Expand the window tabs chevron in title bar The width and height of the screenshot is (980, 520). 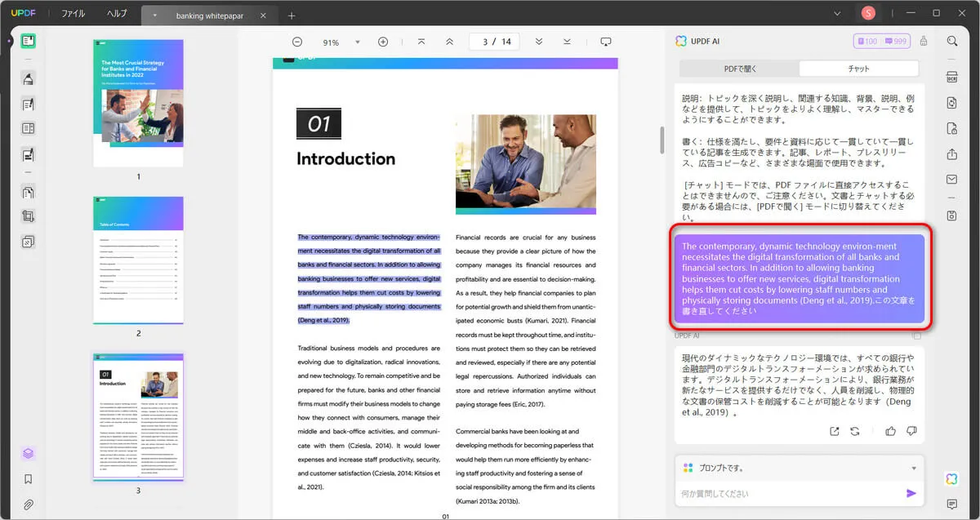click(837, 13)
